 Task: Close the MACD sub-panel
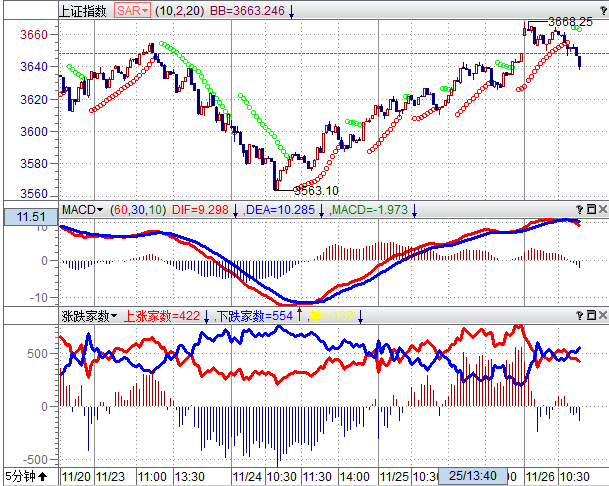602,209
